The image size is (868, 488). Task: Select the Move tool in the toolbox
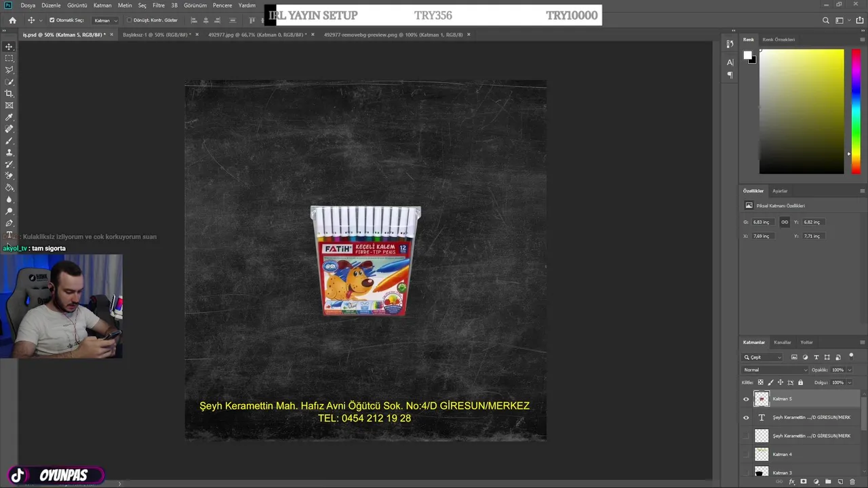click(9, 47)
